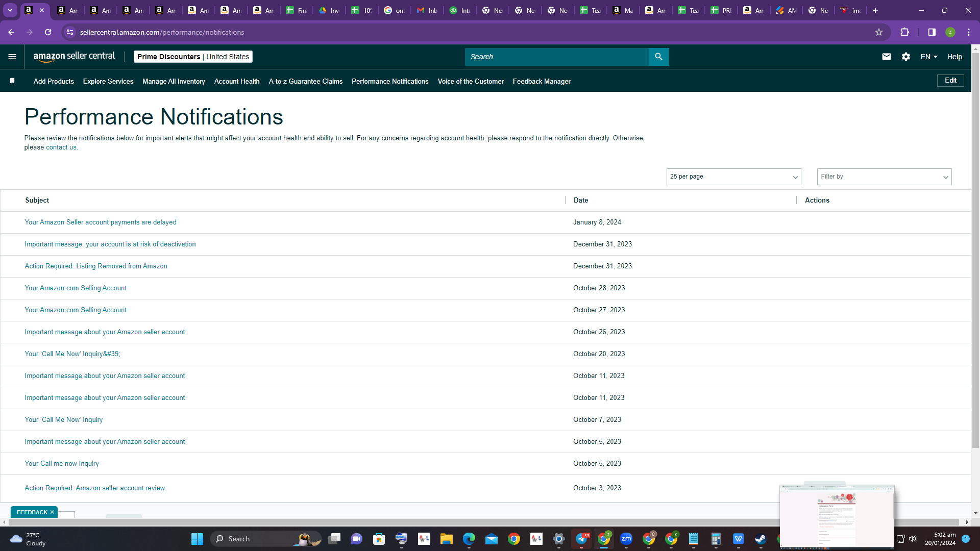980x551 pixels.
Task: Open Task View on the taskbar
Action: pos(334,539)
